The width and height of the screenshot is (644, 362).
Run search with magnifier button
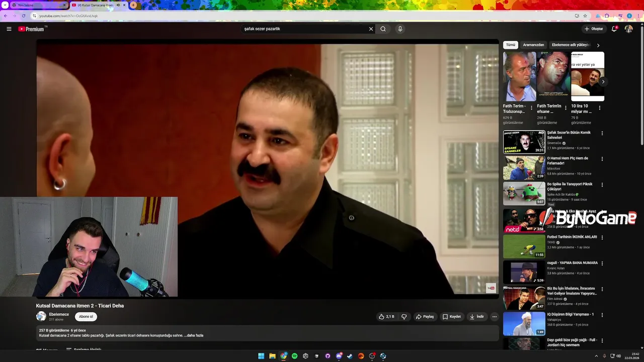[383, 29]
